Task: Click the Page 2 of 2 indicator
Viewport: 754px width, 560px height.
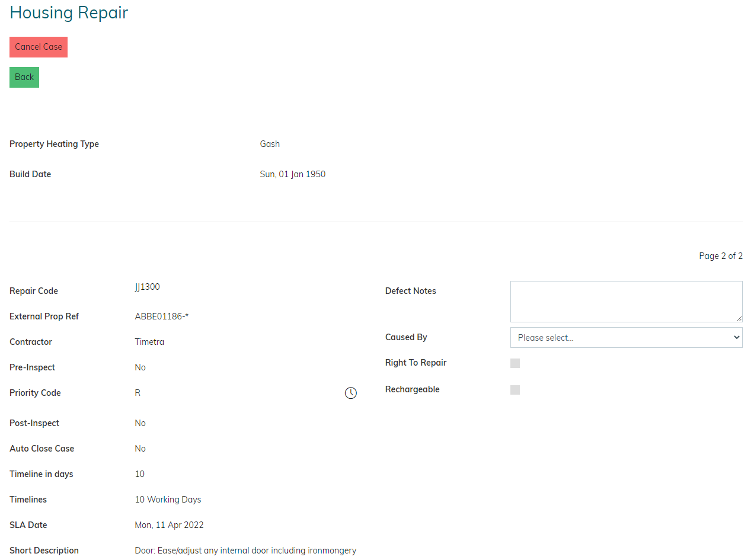Action: 720,256
